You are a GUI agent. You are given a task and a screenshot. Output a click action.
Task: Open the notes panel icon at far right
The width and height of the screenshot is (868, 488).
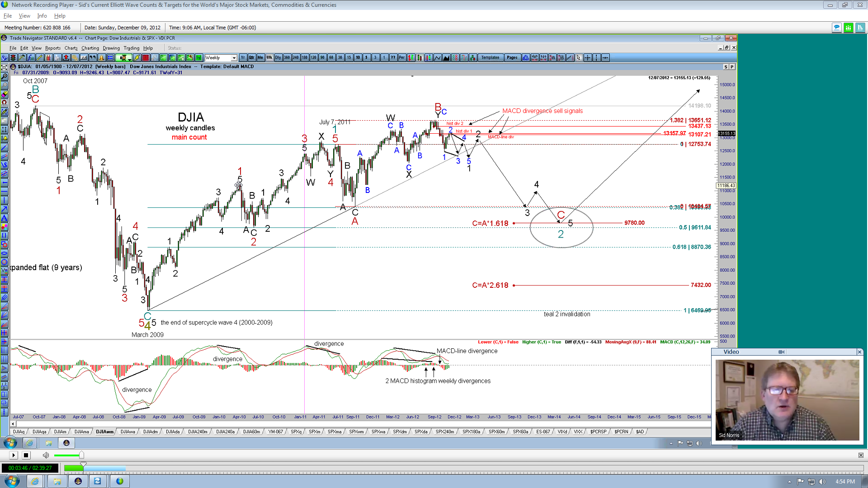click(860, 28)
